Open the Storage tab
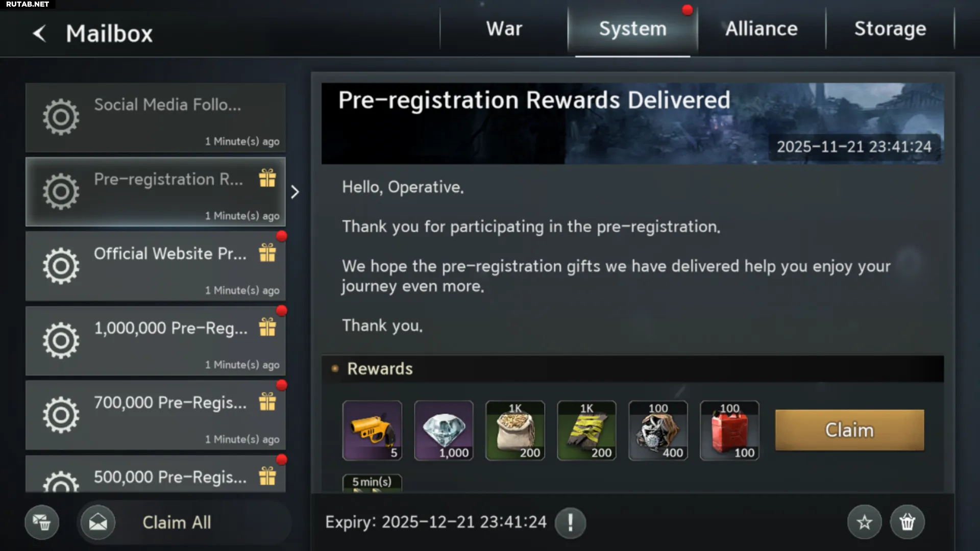 pyautogui.click(x=890, y=29)
